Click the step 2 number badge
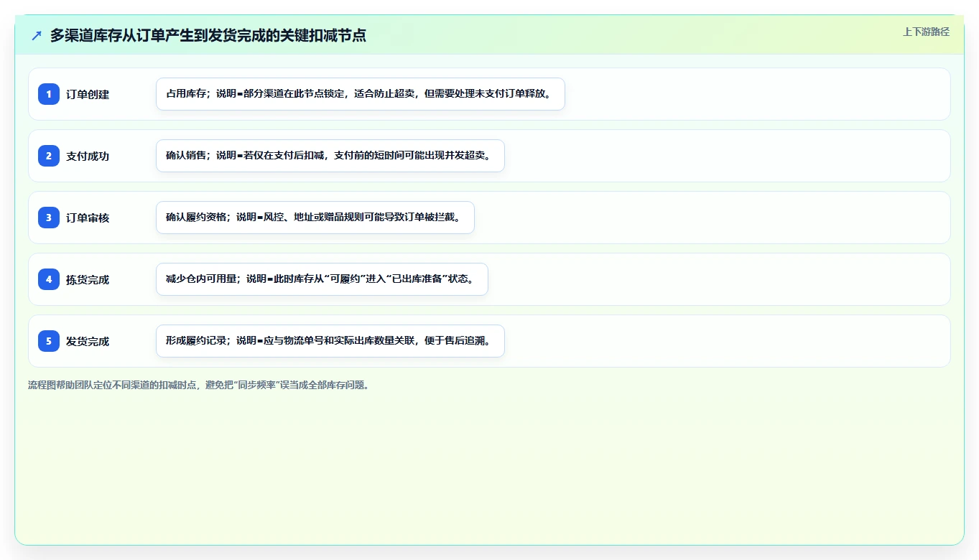Viewport: 979px width, 560px height. (49, 156)
